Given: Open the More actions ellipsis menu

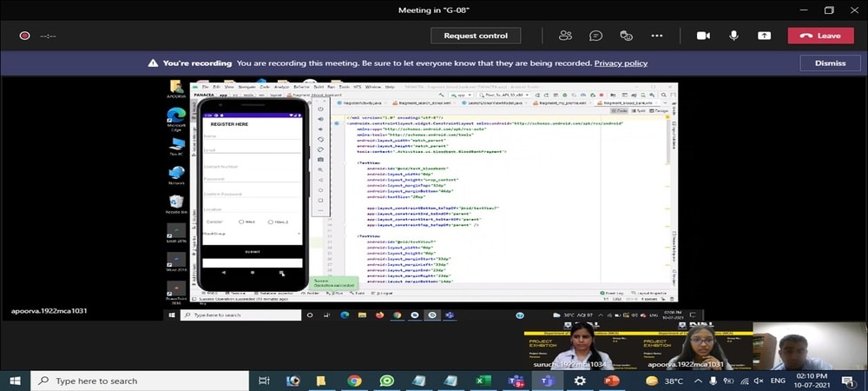Looking at the screenshot, I should point(657,36).
